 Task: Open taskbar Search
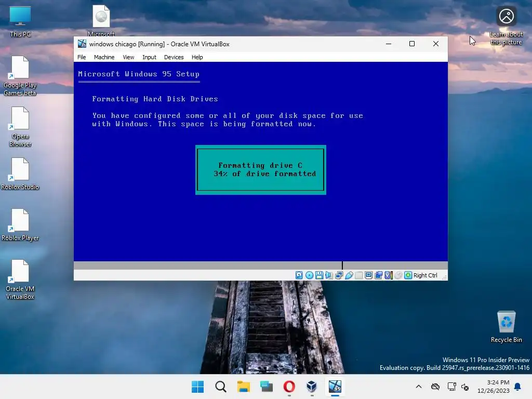click(x=220, y=387)
